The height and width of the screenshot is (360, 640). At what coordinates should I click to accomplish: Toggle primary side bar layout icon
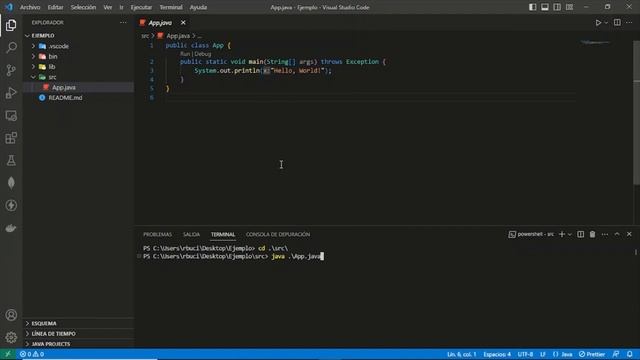533,7
